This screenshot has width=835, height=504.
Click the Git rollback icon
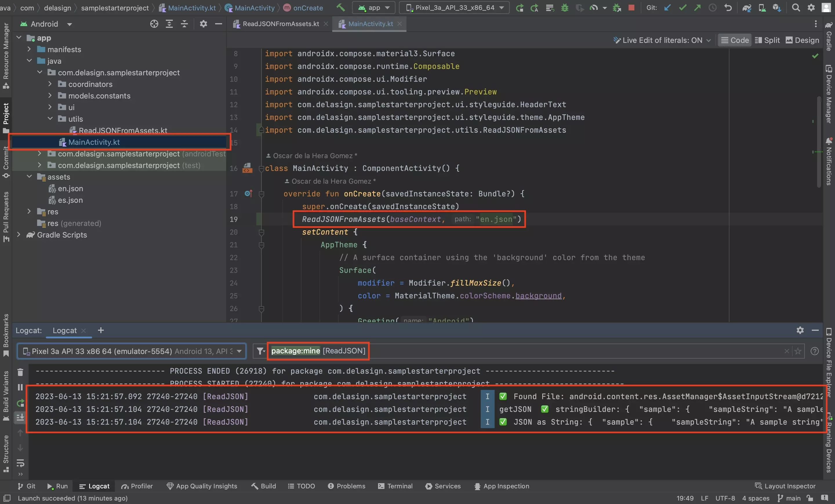[x=728, y=8]
